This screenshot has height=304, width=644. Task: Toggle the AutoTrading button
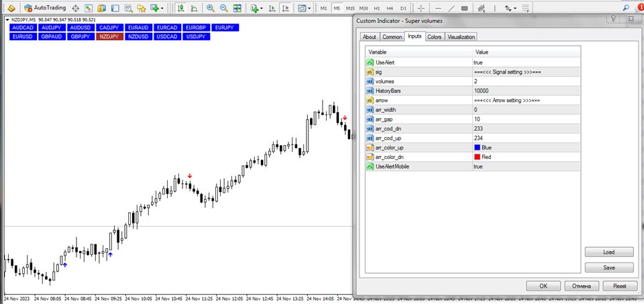[44, 8]
